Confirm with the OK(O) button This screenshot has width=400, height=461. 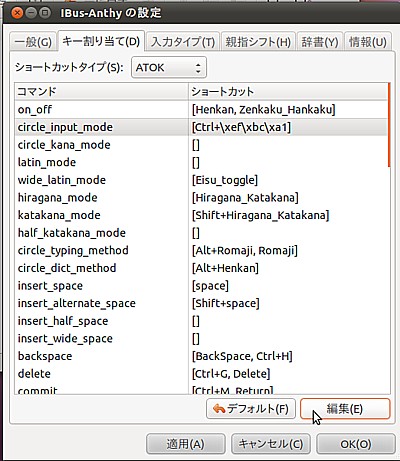pyautogui.click(x=356, y=444)
